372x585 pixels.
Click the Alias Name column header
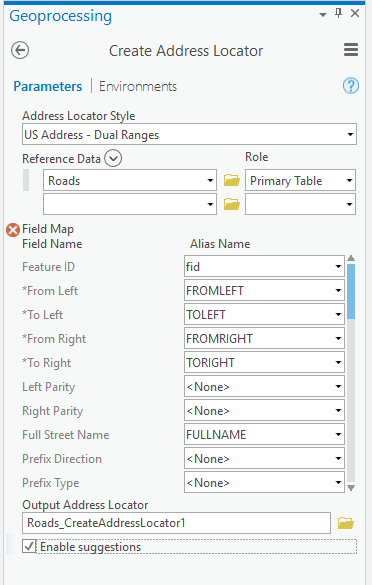click(x=220, y=244)
